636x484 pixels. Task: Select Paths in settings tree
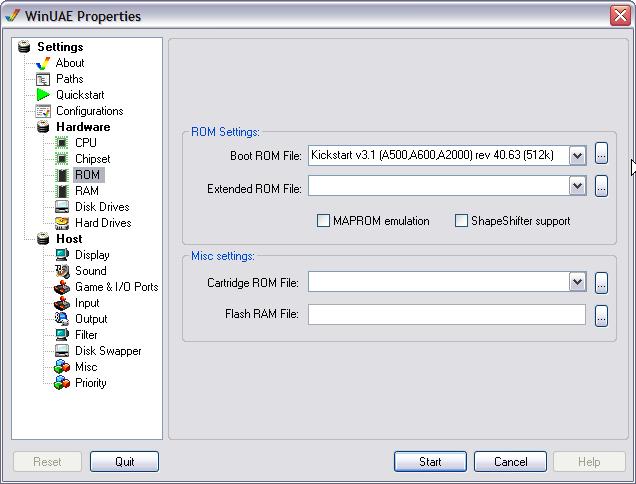70,79
